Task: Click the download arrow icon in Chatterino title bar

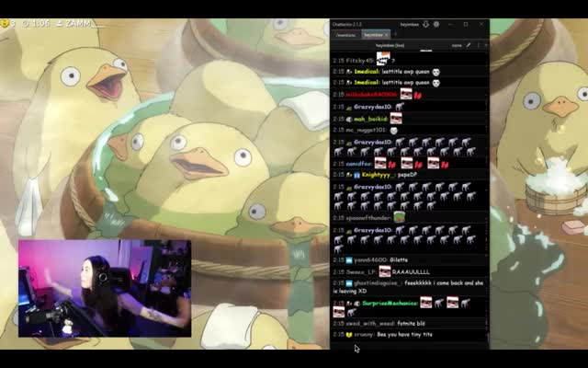Action: click(426, 24)
